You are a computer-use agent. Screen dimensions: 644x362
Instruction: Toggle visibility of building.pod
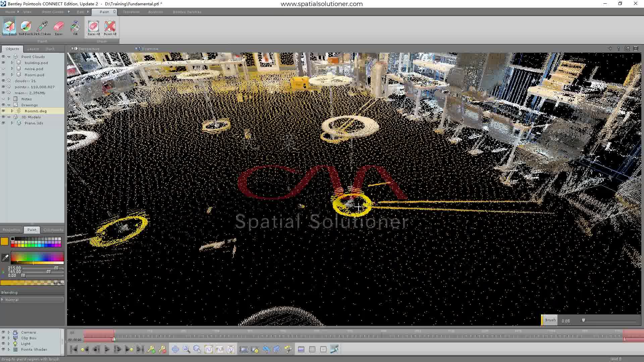(3, 63)
